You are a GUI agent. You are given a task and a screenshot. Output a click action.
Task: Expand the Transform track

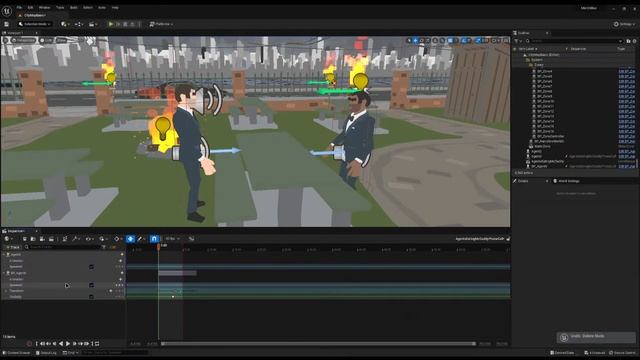pyautogui.click(x=6, y=291)
